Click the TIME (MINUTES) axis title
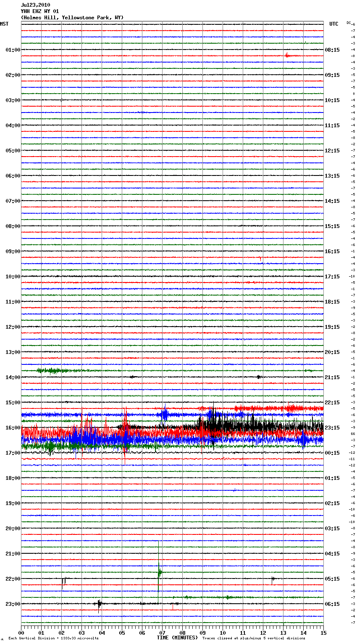Image resolution: width=357 pixels, height=644 pixels. 177,638
